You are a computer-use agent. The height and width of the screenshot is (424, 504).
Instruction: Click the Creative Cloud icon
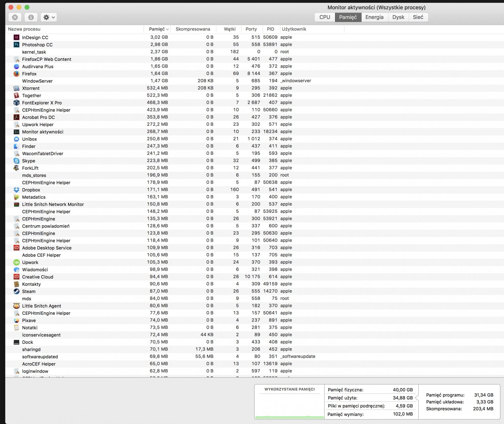(x=16, y=277)
